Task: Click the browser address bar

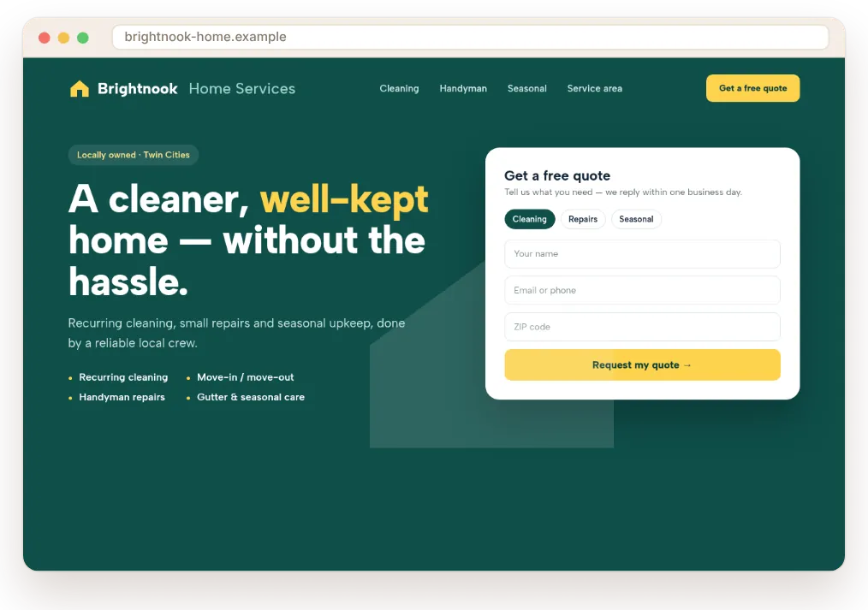Action: (471, 37)
